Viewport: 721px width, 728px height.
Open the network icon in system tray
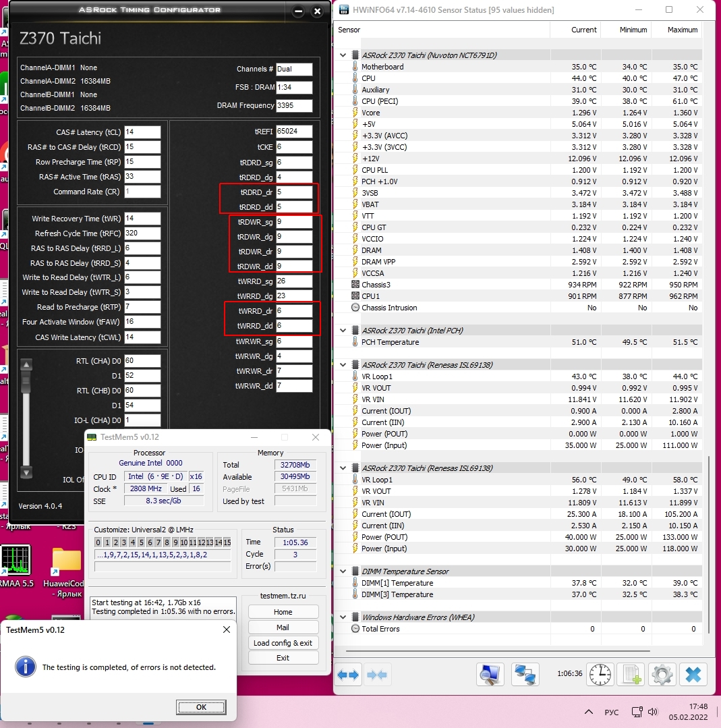point(637,712)
